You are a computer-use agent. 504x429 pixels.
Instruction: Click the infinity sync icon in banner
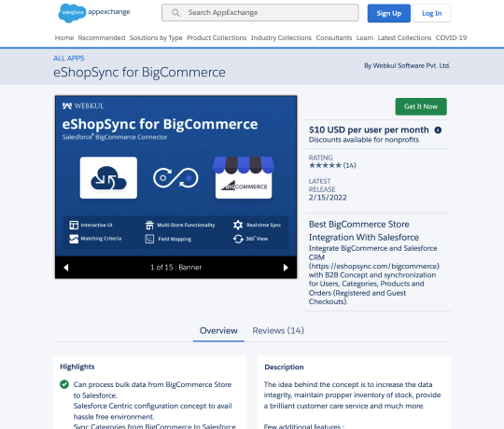[x=175, y=178]
